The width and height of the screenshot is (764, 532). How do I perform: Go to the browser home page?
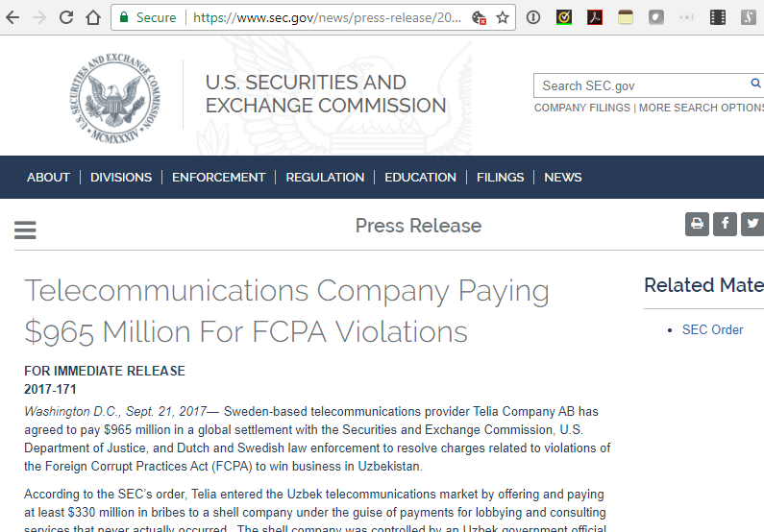[x=93, y=17]
